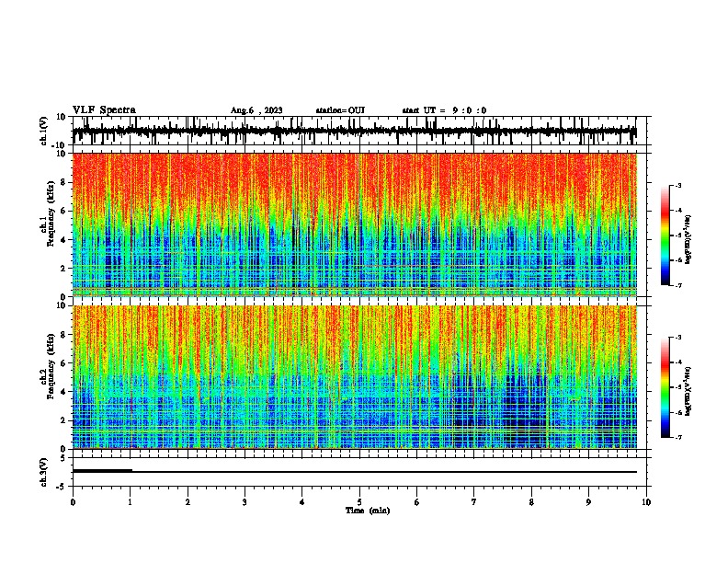Click the ch.2 spectrogram plot
This screenshot has width=728, height=563.
(x=354, y=377)
